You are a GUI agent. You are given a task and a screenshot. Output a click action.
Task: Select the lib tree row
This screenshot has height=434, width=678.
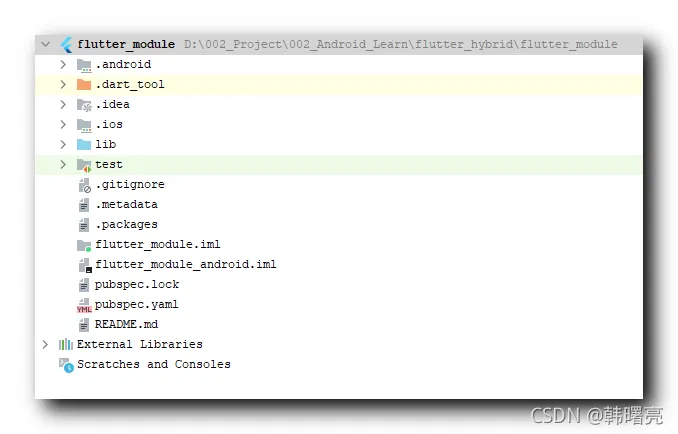pyautogui.click(x=339, y=144)
